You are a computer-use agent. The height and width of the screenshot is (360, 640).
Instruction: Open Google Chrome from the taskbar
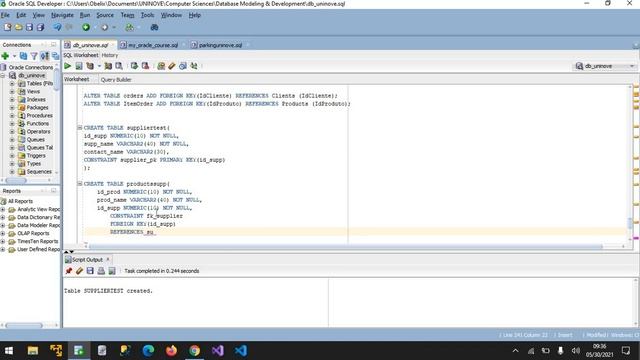[195, 351]
